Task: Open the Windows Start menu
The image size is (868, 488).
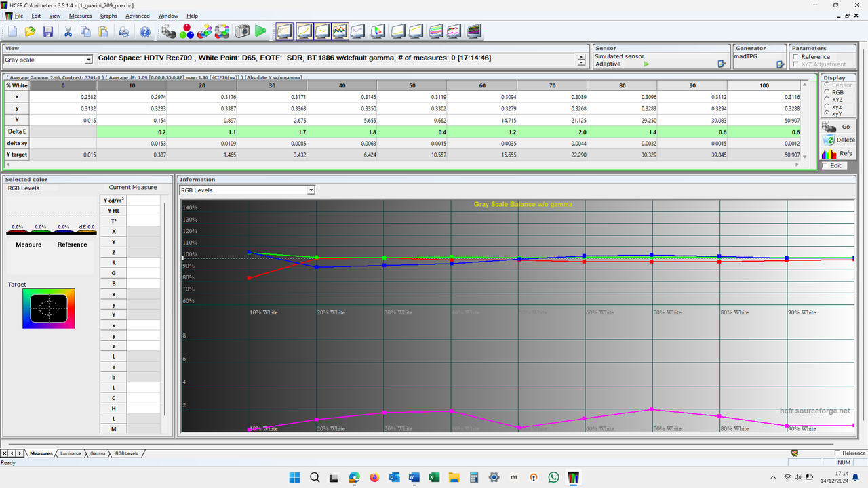Action: (x=295, y=477)
